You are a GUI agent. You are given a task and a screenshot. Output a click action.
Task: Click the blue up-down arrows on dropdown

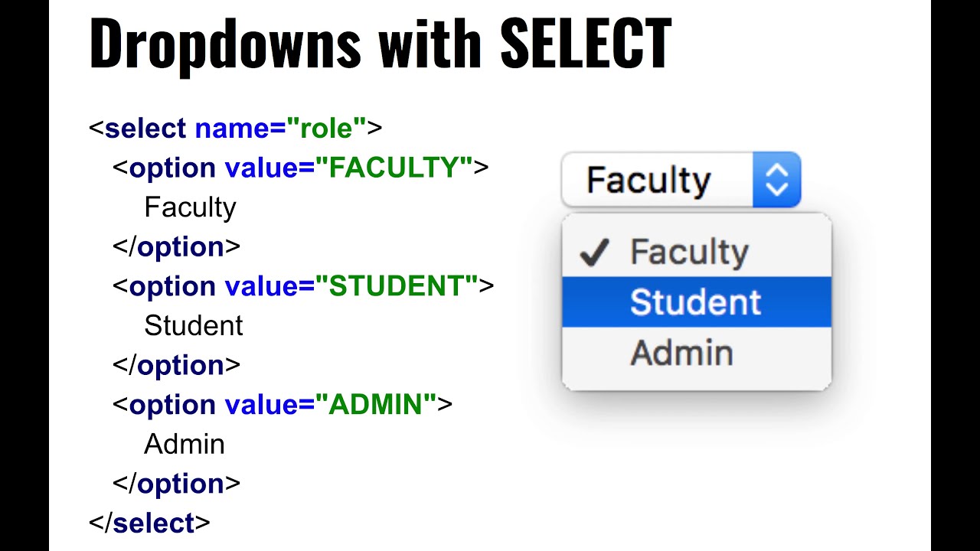point(776,181)
